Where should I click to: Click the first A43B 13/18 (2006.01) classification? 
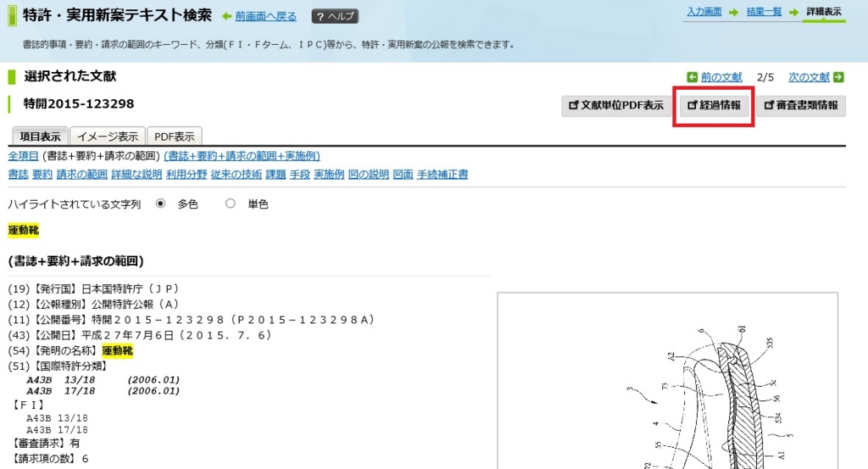tap(103, 380)
